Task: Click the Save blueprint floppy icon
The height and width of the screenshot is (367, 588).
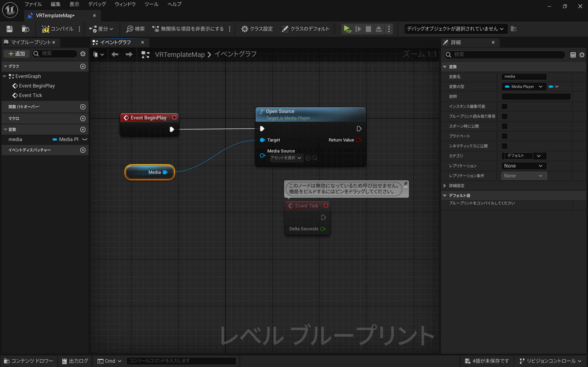Action: pos(9,29)
